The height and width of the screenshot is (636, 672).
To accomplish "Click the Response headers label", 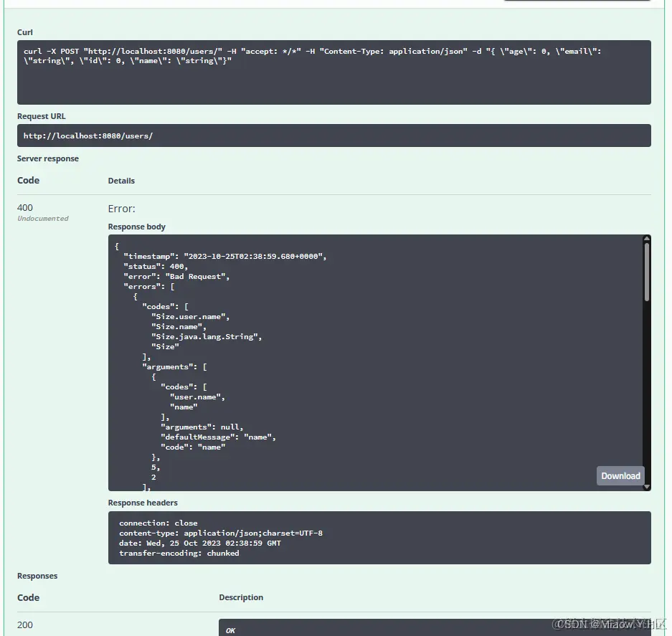I will [x=143, y=503].
